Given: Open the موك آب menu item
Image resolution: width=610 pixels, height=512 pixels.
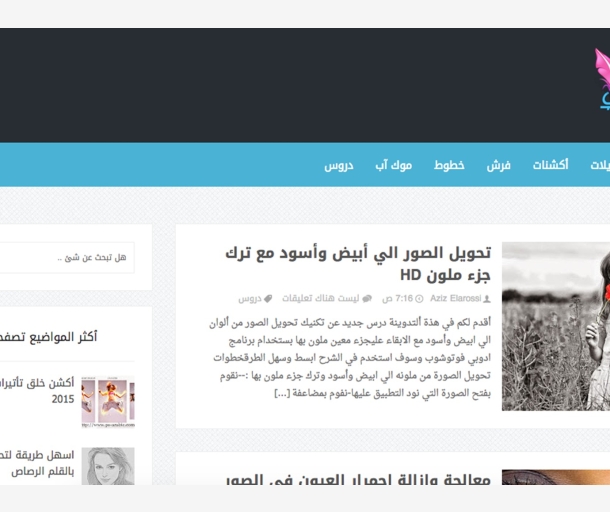Looking at the screenshot, I should 393,165.
